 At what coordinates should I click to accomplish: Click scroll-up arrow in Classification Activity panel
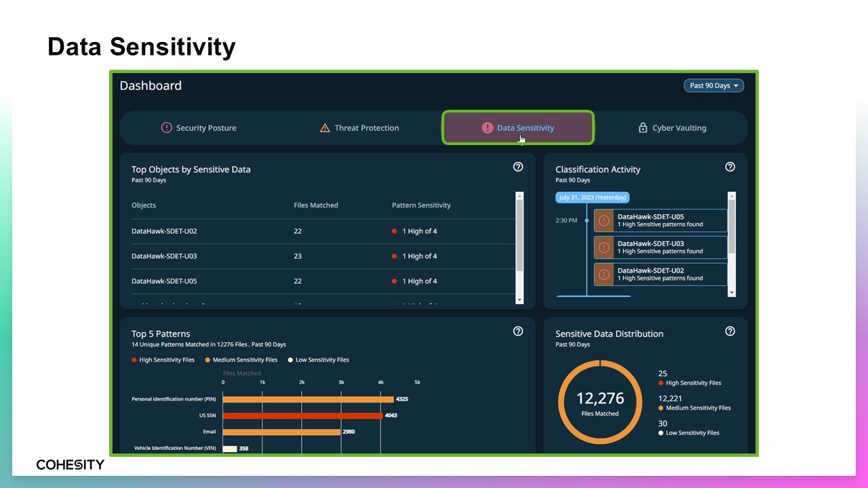pos(732,196)
